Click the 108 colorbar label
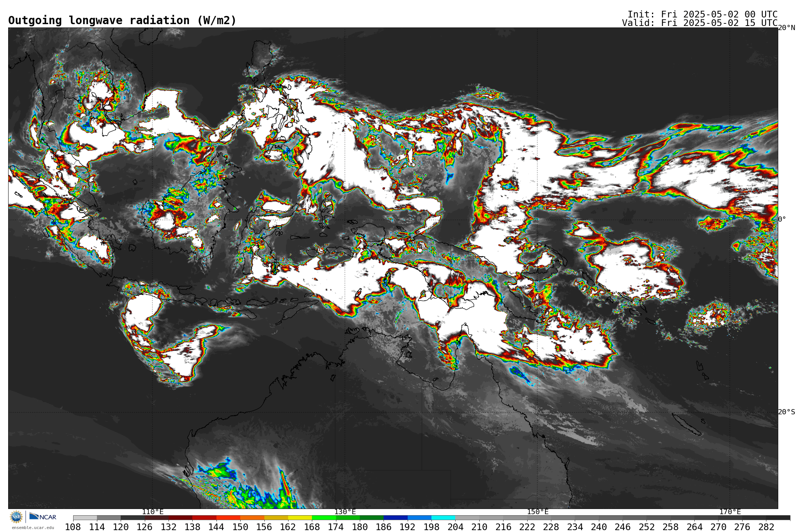The width and height of the screenshot is (802, 532). [73, 527]
